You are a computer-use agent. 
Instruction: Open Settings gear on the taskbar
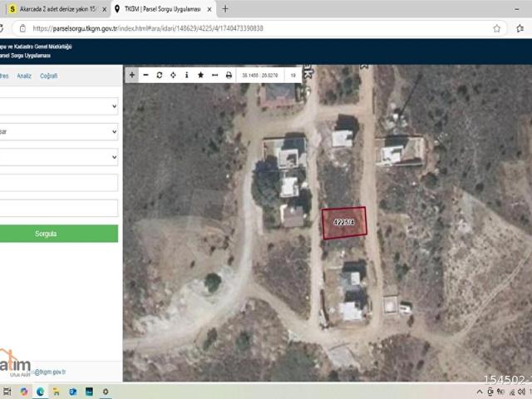106,392
